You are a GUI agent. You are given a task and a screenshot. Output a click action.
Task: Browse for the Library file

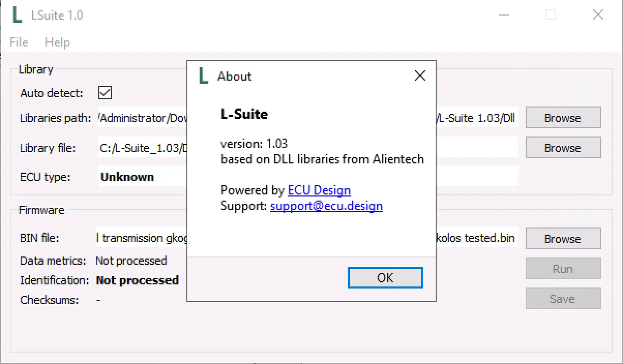click(x=563, y=147)
